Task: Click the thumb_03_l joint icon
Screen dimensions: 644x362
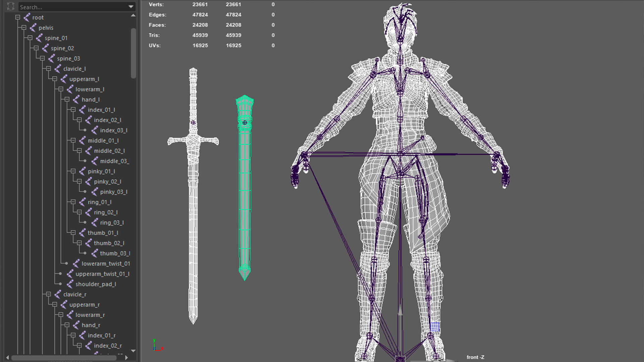Action: (95, 253)
